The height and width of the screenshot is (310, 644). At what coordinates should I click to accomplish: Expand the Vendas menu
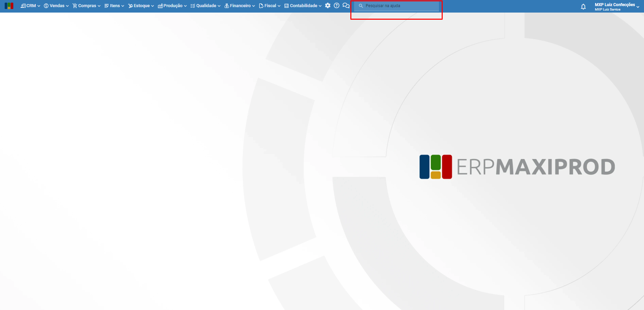click(56, 6)
